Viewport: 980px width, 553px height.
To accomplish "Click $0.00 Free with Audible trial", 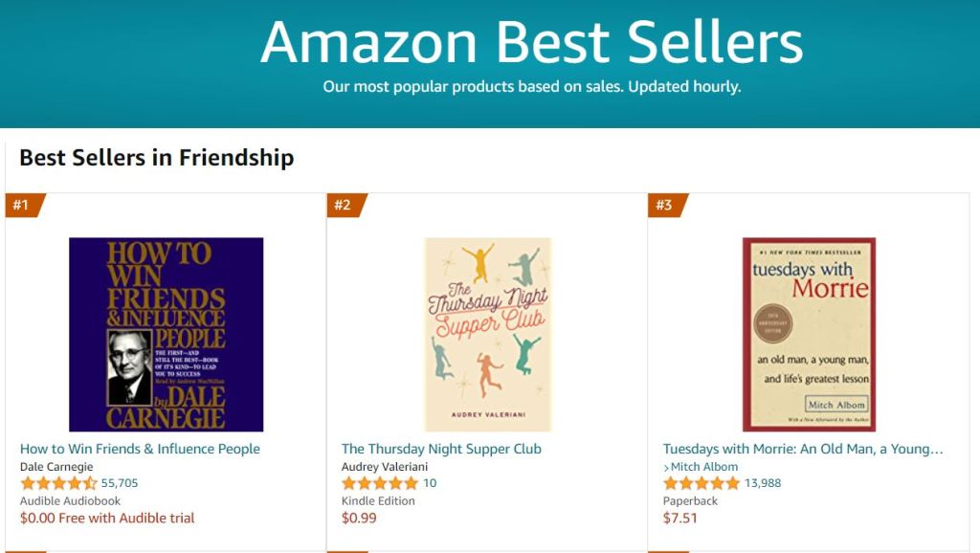I will click(x=107, y=518).
